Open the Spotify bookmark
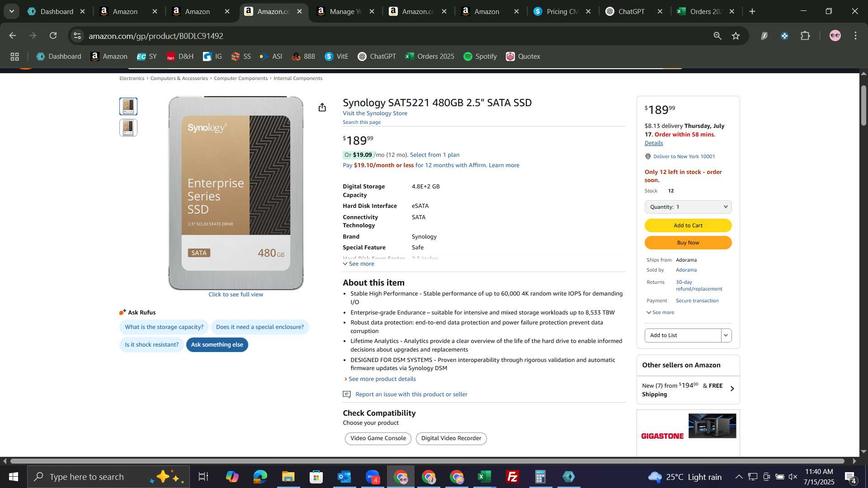Screen dimensions: 868x488 (x=480, y=56)
